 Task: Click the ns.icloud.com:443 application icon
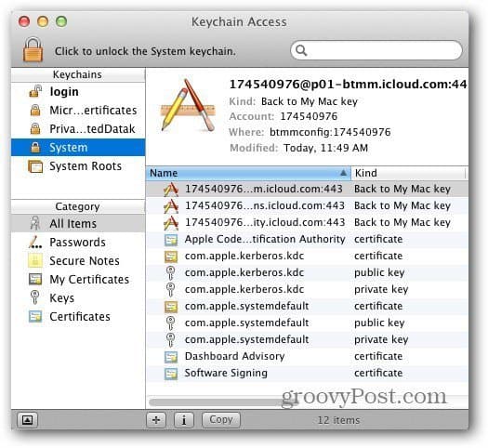[171, 205]
